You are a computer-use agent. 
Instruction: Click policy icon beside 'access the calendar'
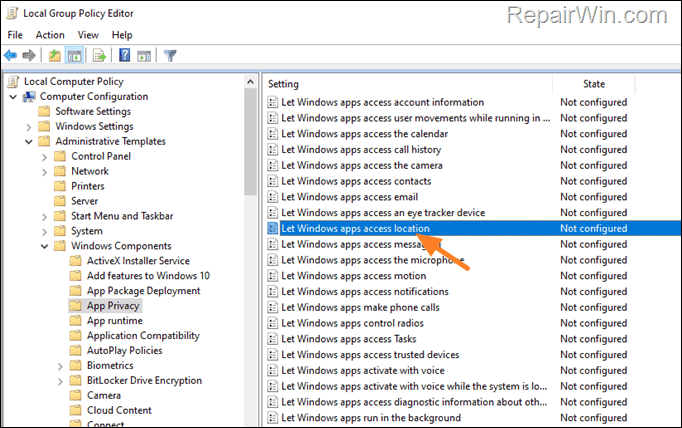[x=273, y=134]
